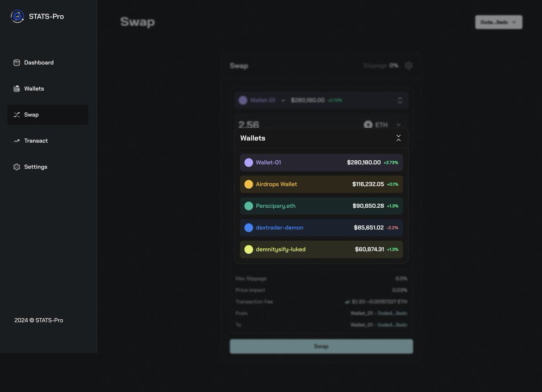This screenshot has width=542, height=392.
Task: Click Wallet-01 purple avatar circle
Action: point(249,163)
